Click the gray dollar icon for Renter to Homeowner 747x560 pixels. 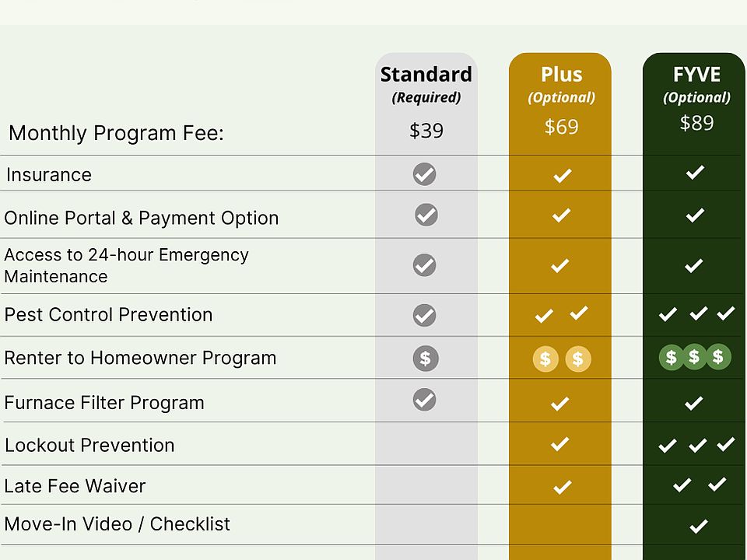point(426,359)
